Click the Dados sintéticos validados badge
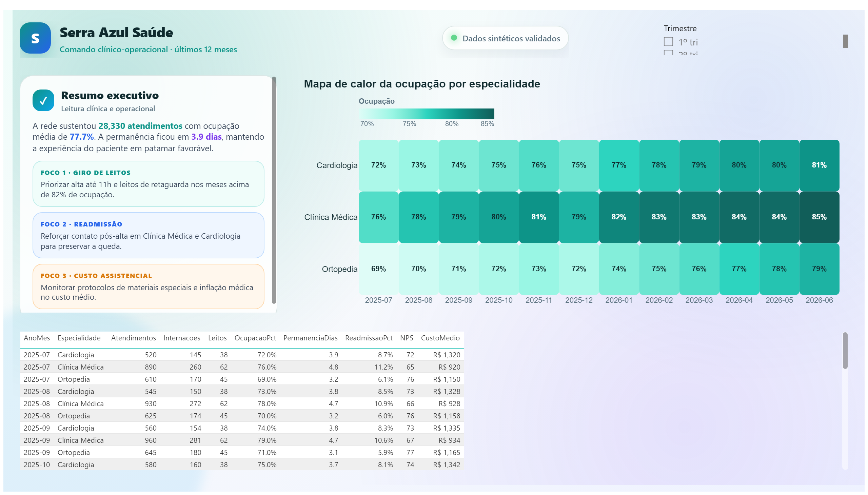Viewport: 868px width, 495px height. 505,38
